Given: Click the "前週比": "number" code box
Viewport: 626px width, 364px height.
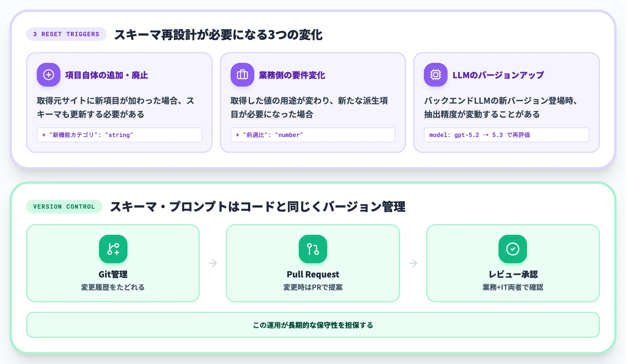Looking at the screenshot, I should click(x=313, y=135).
